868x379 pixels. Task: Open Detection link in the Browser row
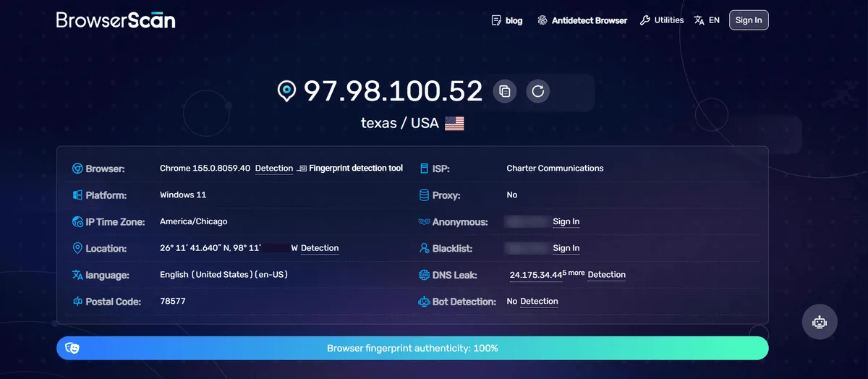[x=274, y=169]
